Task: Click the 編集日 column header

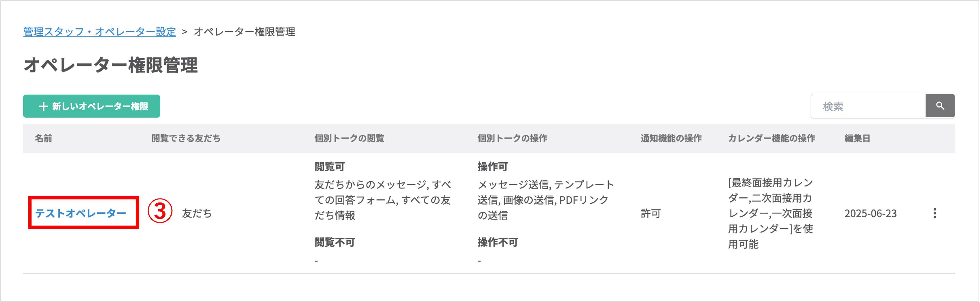Action: coord(857,138)
